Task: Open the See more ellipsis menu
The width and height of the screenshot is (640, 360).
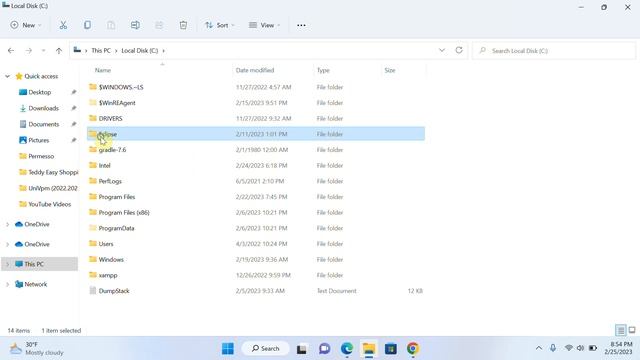Action: pos(301,25)
